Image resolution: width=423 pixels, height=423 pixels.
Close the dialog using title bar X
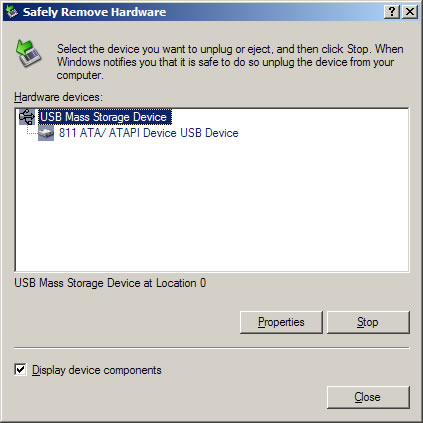[x=410, y=12]
